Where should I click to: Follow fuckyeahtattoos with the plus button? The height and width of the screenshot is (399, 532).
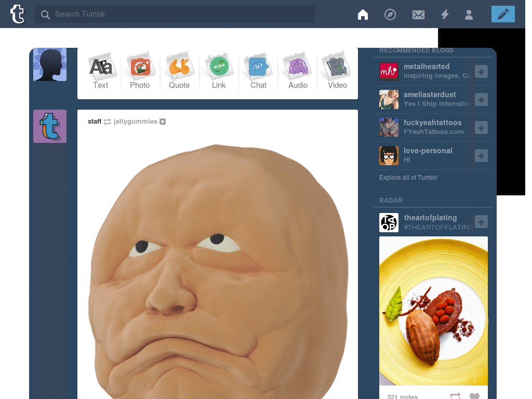(x=481, y=128)
